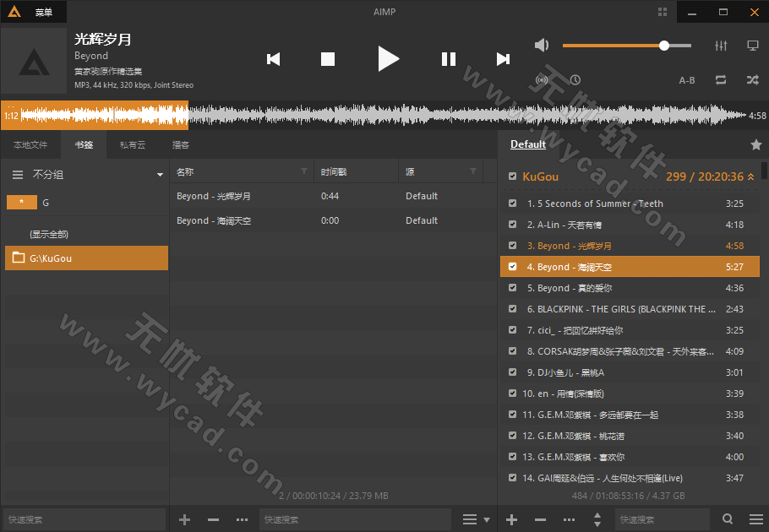The height and width of the screenshot is (532, 769).
Task: Toggle the repeat playback icon
Action: 721,80
